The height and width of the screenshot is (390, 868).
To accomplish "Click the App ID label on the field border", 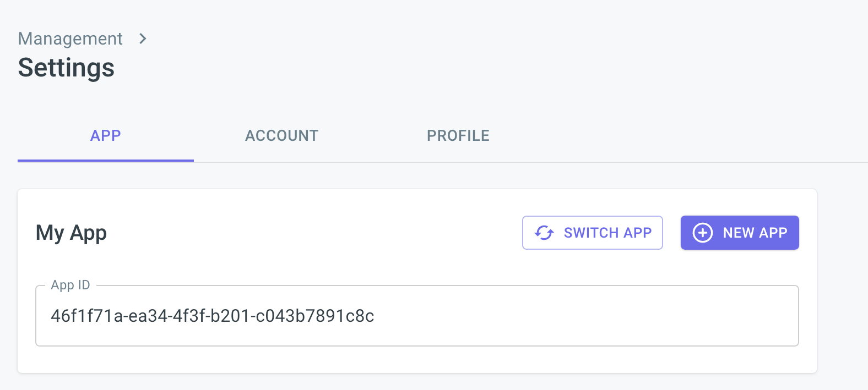I will click(70, 285).
